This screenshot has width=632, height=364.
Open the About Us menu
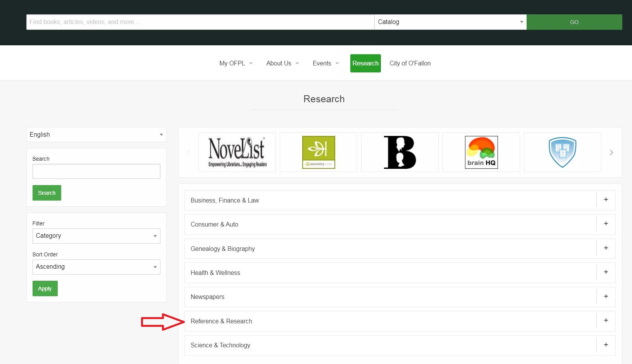(282, 63)
